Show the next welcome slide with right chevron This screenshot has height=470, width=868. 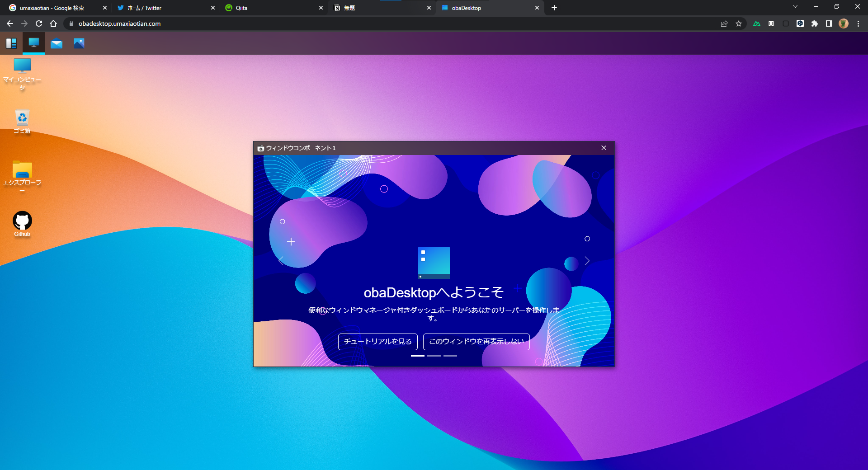click(587, 261)
